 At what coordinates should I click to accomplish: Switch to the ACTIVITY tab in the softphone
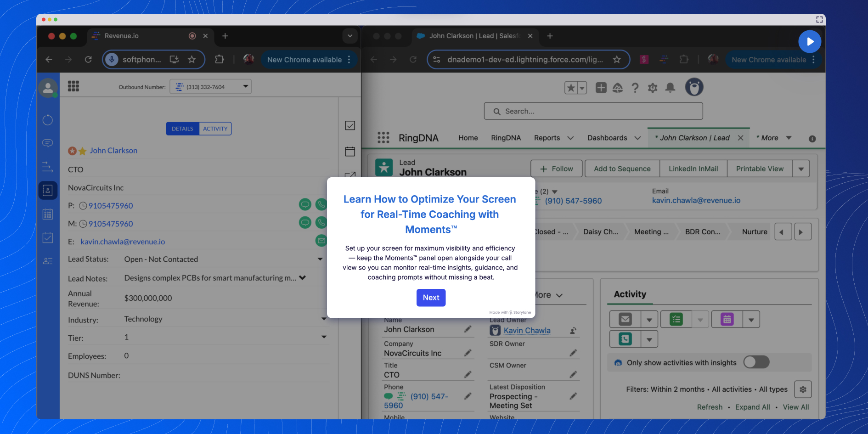click(x=215, y=129)
